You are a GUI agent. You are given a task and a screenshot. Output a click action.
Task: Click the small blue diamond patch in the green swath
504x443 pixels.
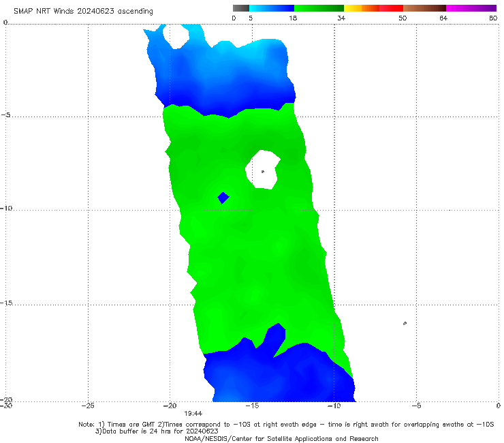pos(223,198)
